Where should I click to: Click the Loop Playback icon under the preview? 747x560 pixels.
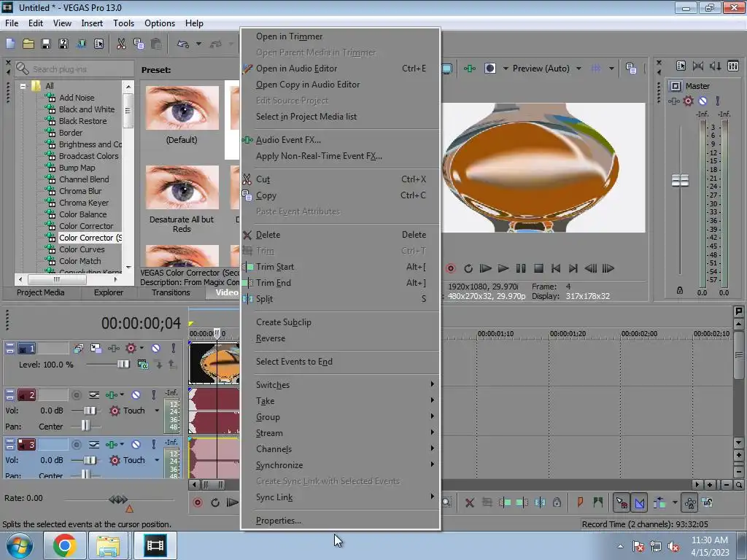click(468, 268)
